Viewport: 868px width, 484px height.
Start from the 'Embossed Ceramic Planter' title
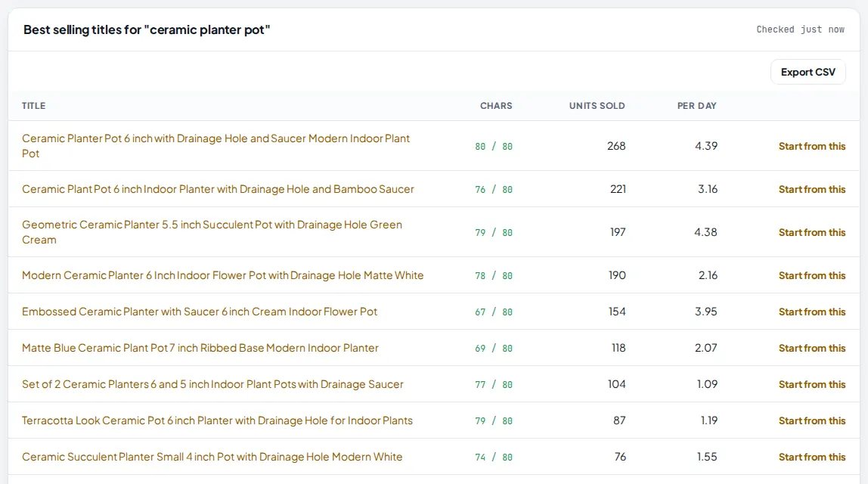811,312
